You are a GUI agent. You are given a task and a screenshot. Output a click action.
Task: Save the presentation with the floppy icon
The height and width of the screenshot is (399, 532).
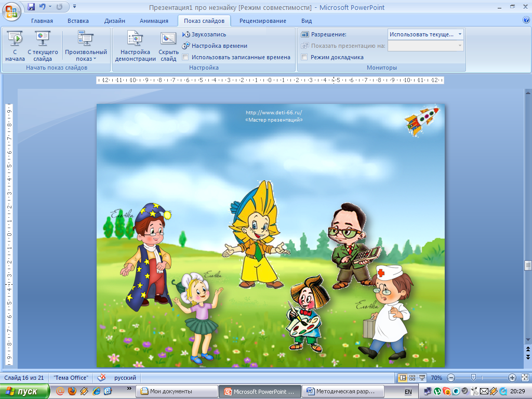31,7
